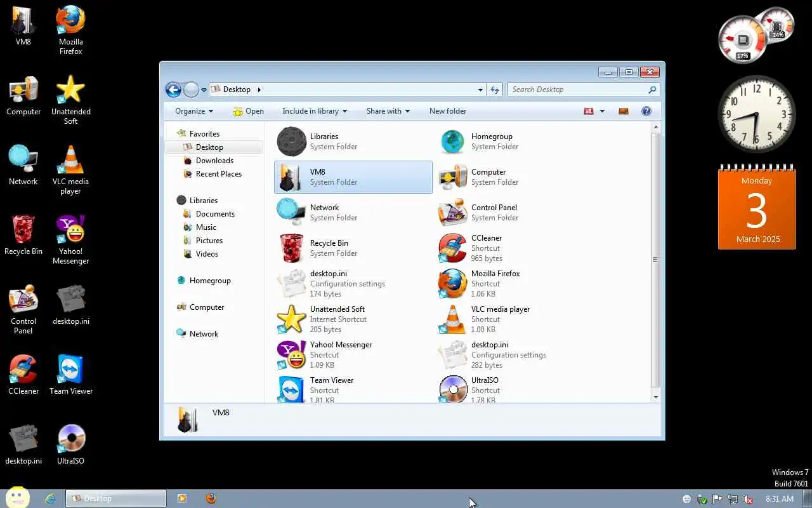Click the calendar gadget showing Monday 3
This screenshot has height=508, width=812.
[757, 208]
